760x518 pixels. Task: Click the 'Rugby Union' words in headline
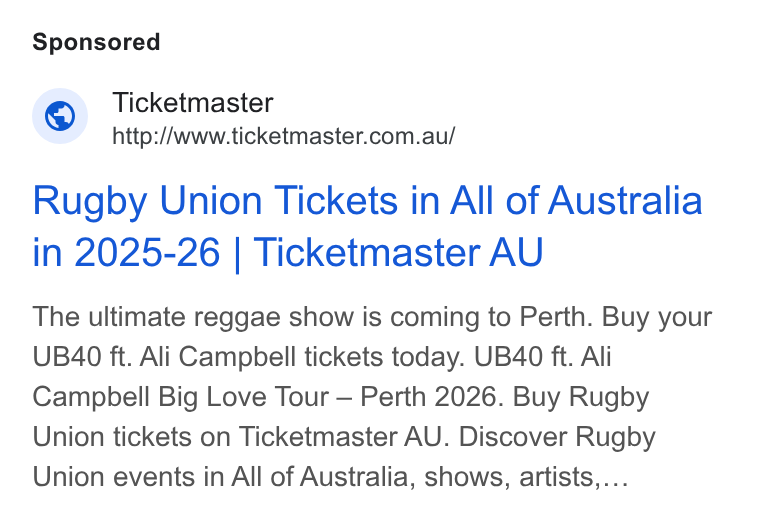(147, 201)
